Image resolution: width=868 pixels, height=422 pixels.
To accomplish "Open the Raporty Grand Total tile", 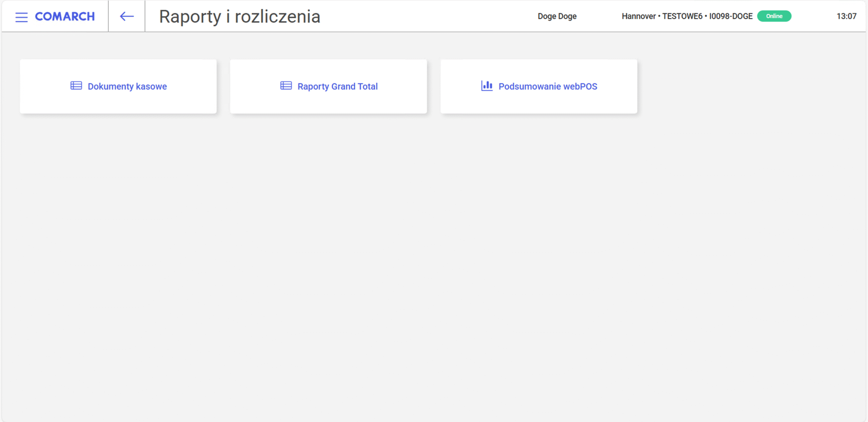I will (328, 86).
